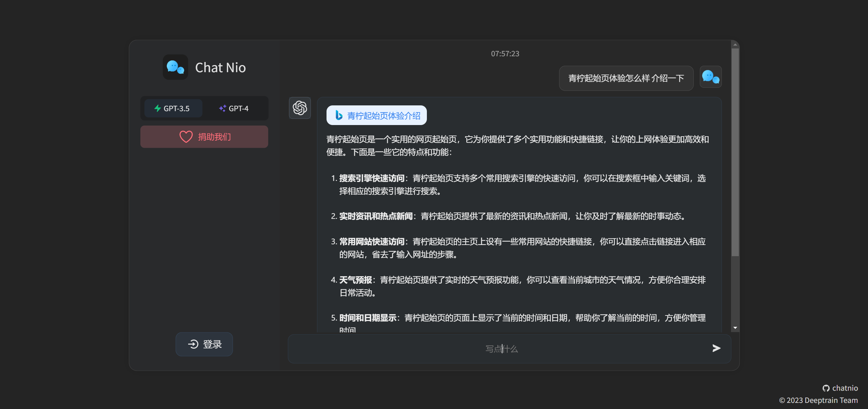
Task: Click the GitHub icon beside chatnio
Action: [x=826, y=388]
